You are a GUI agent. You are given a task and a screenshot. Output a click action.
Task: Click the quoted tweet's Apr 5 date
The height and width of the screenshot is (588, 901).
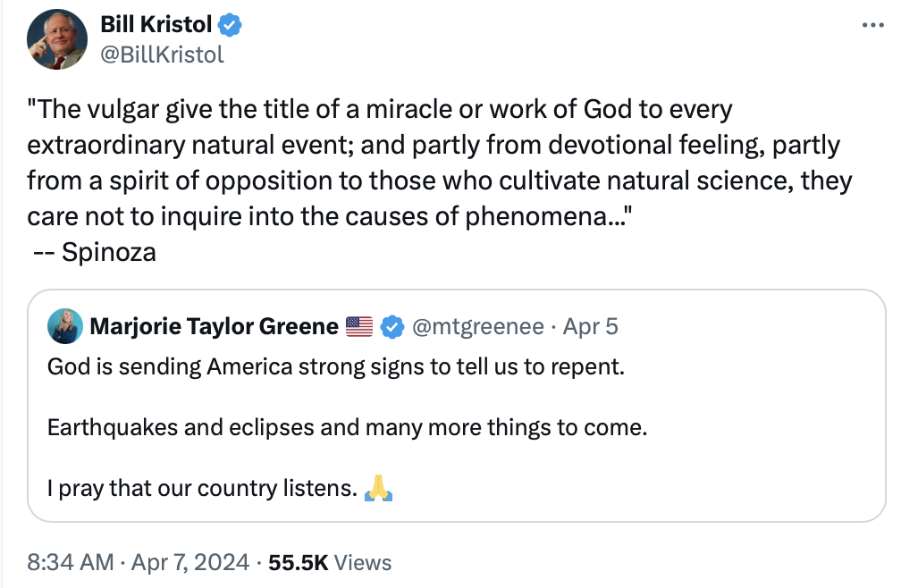pos(591,326)
